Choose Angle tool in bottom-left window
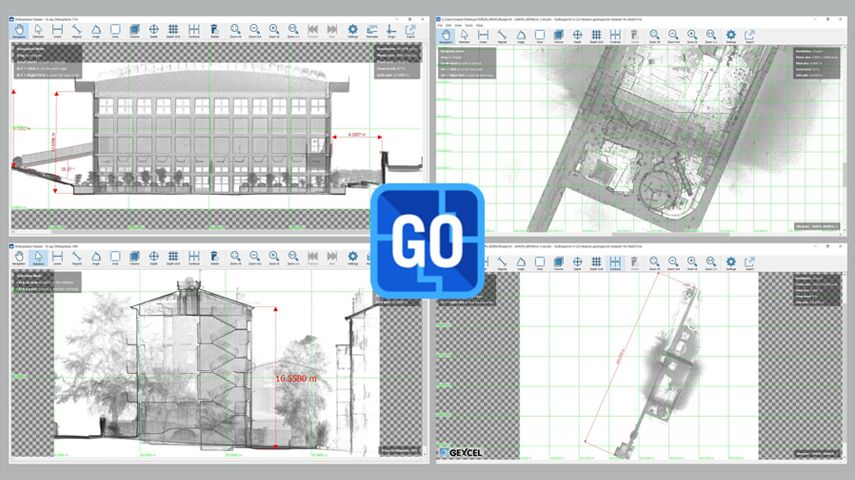Image resolution: width=855 pixels, height=480 pixels. pos(96,258)
